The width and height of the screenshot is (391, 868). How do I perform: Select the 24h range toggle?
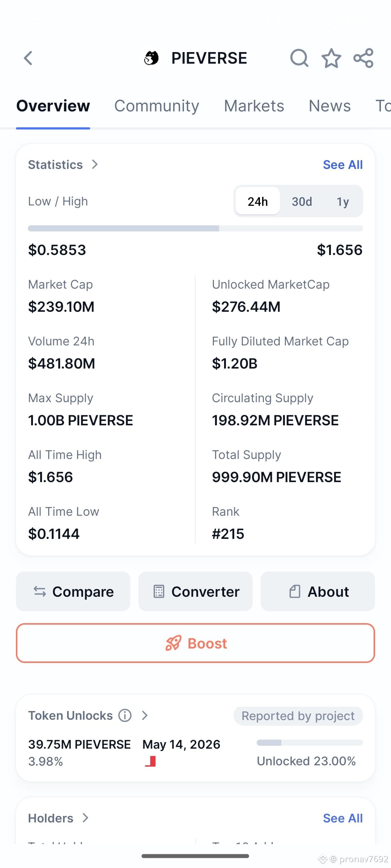tap(257, 201)
